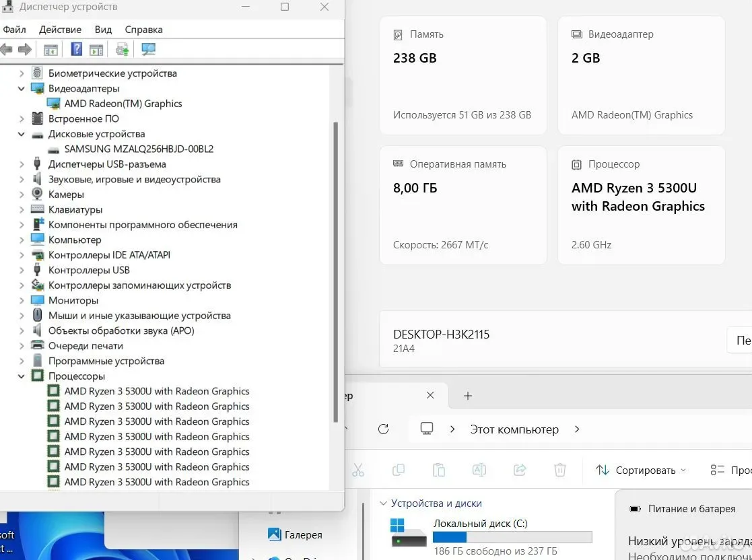This screenshot has height=560, width=752.
Task: Open the Память storage card
Action: (x=463, y=75)
